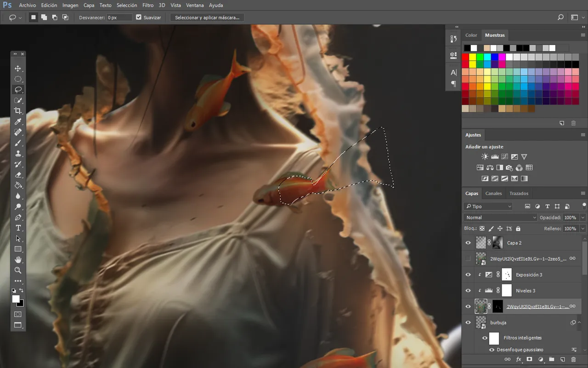The width and height of the screenshot is (588, 368).
Task: Open the Ajustes panel options menu
Action: tap(583, 135)
